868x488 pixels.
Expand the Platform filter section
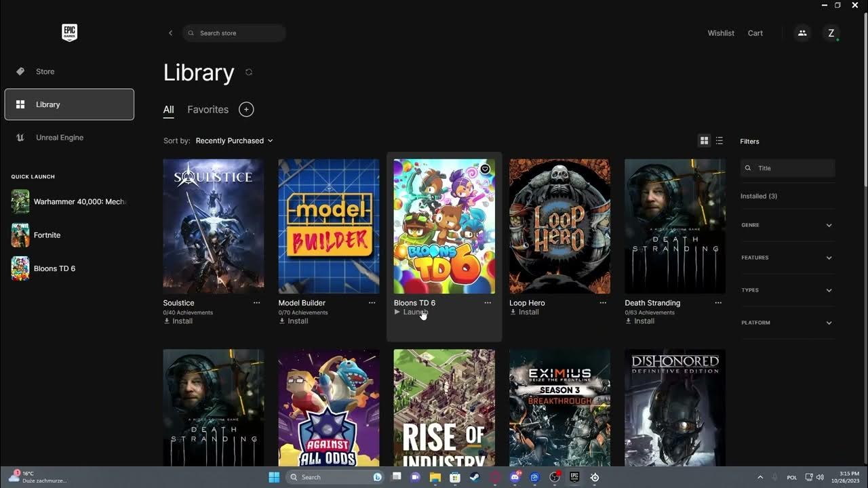click(787, 323)
